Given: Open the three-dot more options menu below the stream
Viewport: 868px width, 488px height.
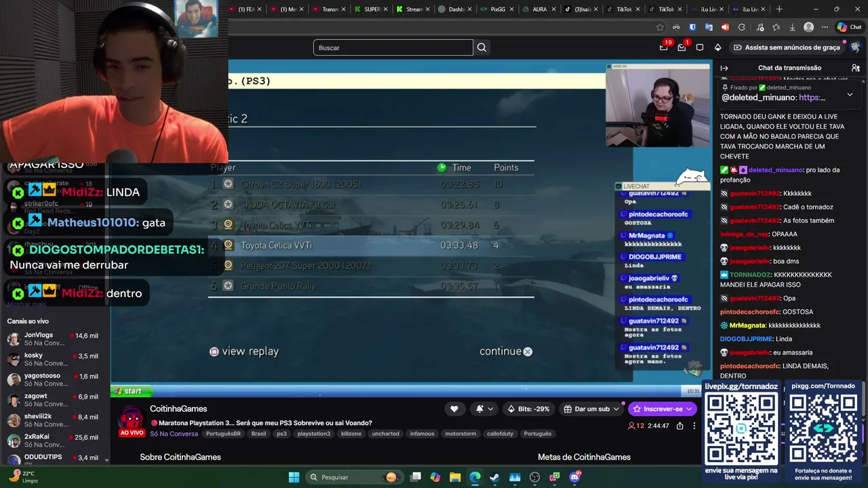Looking at the screenshot, I should coord(694,426).
